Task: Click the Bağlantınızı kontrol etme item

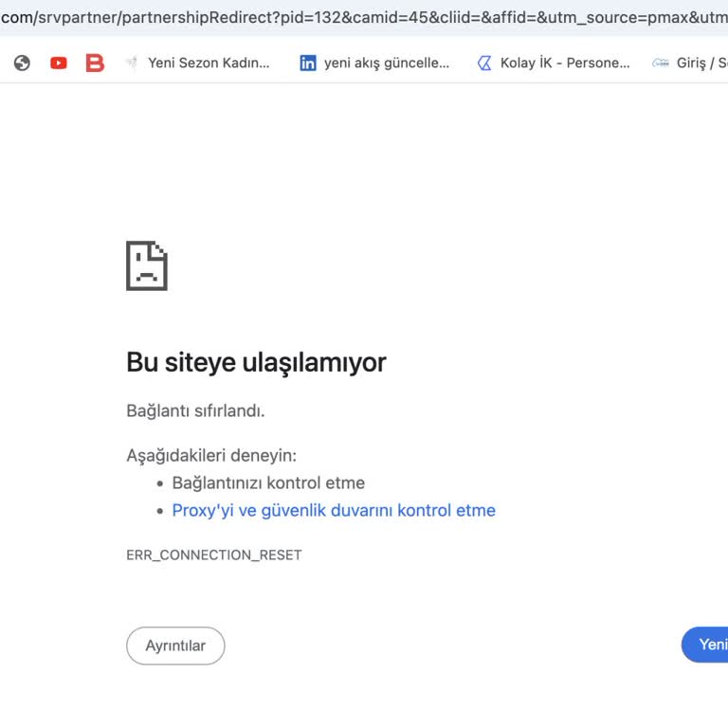Action: click(268, 482)
